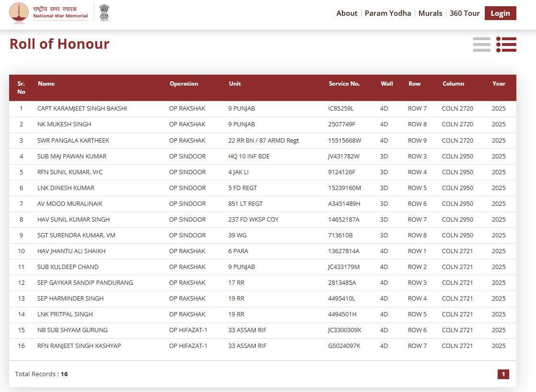Click service number 2507749F
The width and height of the screenshot is (536, 392).
click(342, 124)
